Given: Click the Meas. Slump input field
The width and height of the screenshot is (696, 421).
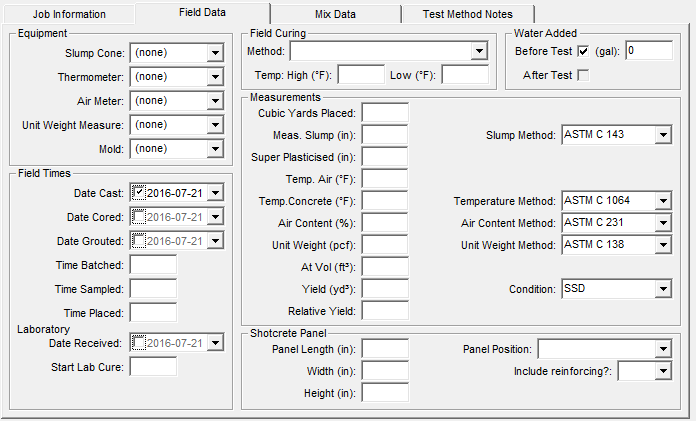Looking at the screenshot, I should (x=385, y=135).
